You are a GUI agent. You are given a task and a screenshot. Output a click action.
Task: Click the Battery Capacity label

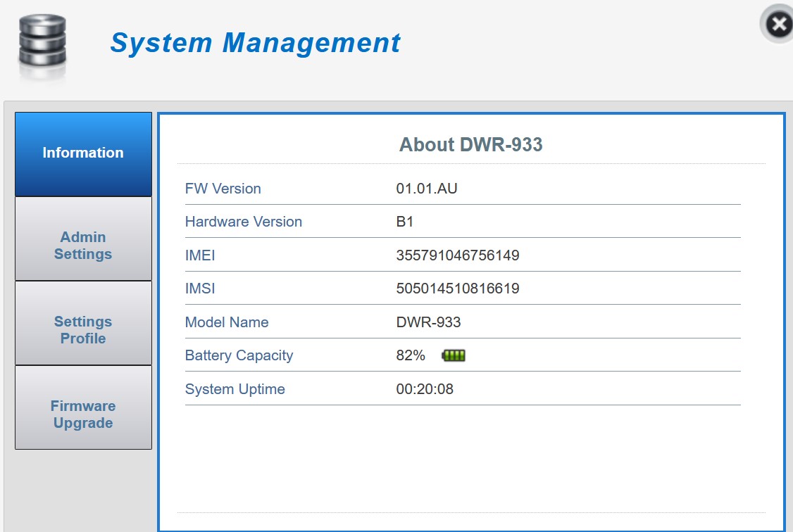(239, 356)
